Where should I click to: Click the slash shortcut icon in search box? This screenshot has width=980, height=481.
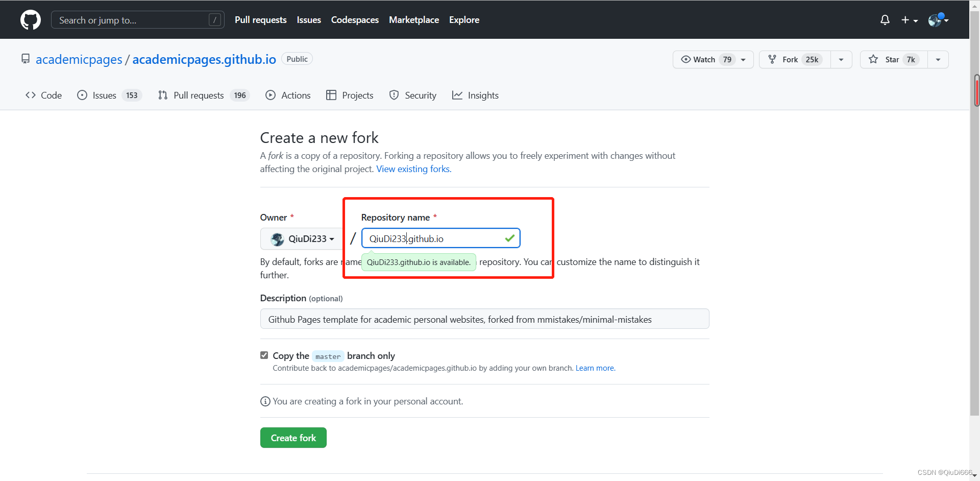215,20
